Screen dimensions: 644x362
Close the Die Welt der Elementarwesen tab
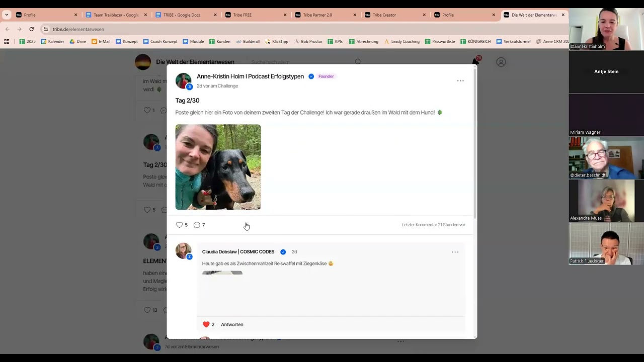pyautogui.click(x=563, y=15)
